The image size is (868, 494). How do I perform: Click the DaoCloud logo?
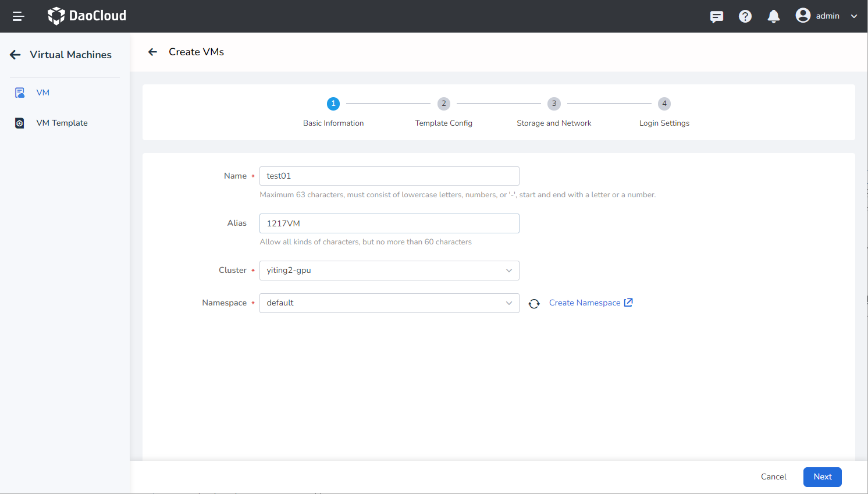coord(87,16)
